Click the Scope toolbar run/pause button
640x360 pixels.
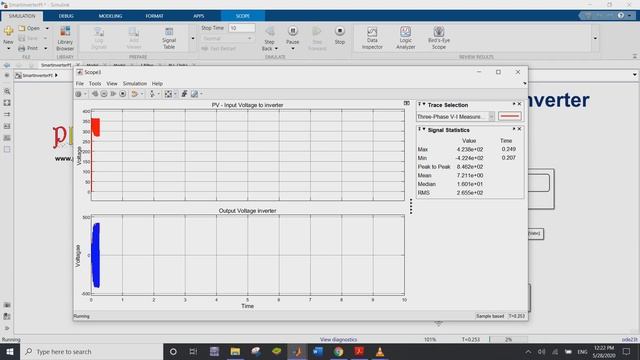[x=104, y=94]
